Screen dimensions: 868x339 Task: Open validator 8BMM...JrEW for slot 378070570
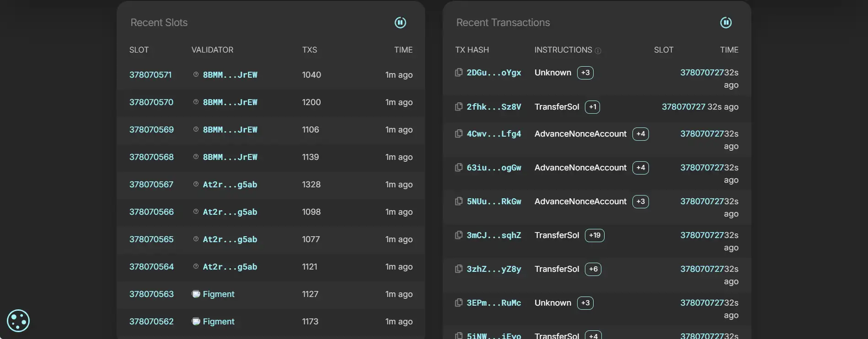230,102
